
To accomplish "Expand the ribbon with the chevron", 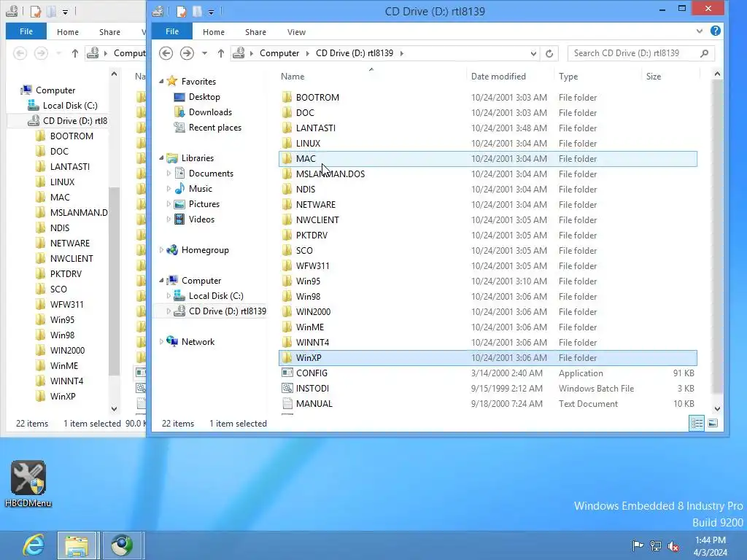I will [699, 31].
